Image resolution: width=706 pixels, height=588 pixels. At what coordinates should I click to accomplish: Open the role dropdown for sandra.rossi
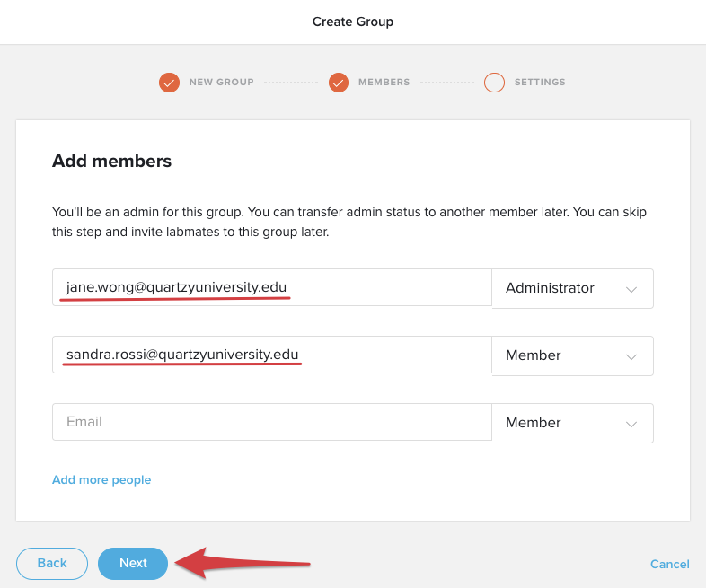tap(573, 355)
